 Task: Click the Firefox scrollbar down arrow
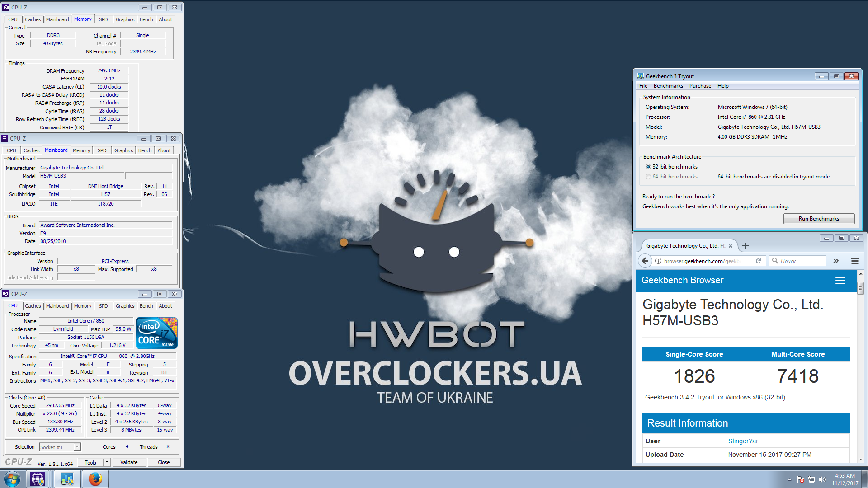coord(860,459)
